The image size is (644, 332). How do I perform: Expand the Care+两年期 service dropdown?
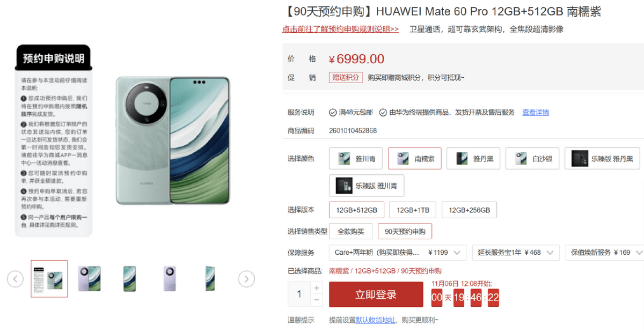point(398,253)
